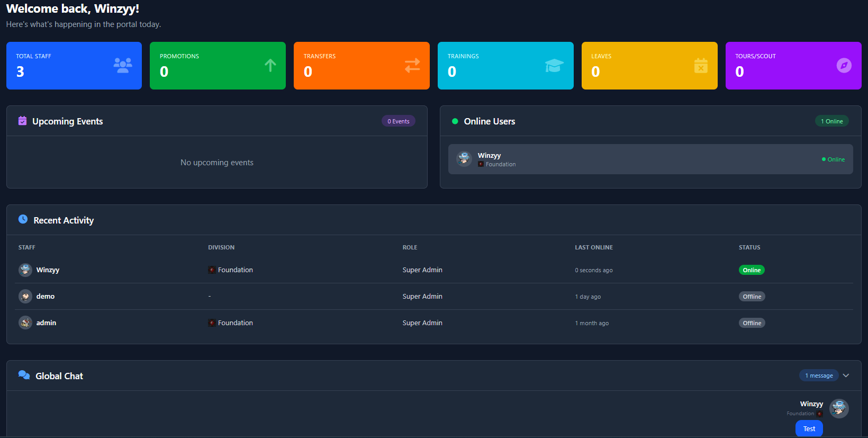
Task: Click the Trainings graduation cap icon
Action: coord(554,66)
